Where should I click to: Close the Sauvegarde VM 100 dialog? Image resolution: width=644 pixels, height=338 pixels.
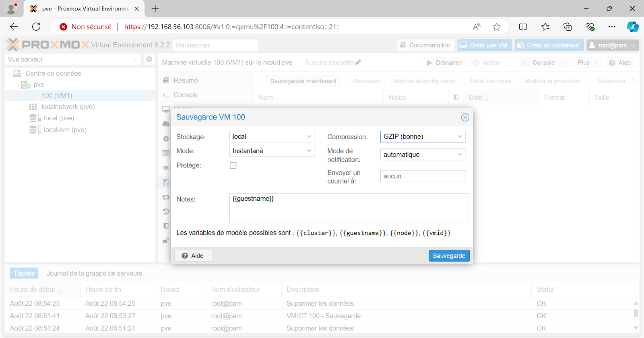pos(465,117)
